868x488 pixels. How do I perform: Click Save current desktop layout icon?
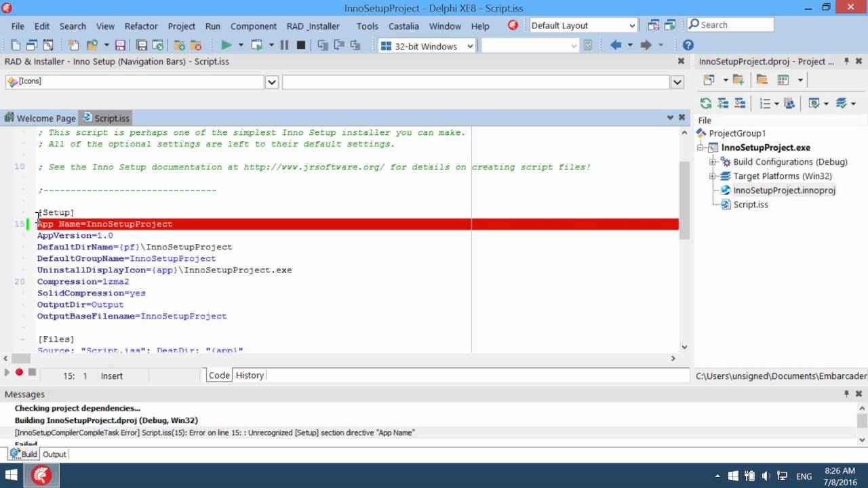tap(654, 25)
